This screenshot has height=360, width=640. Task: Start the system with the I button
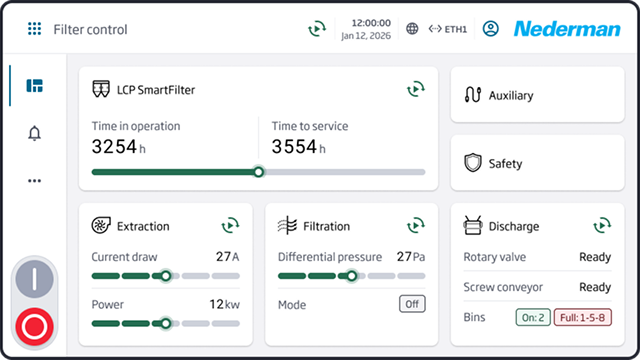[x=34, y=279]
